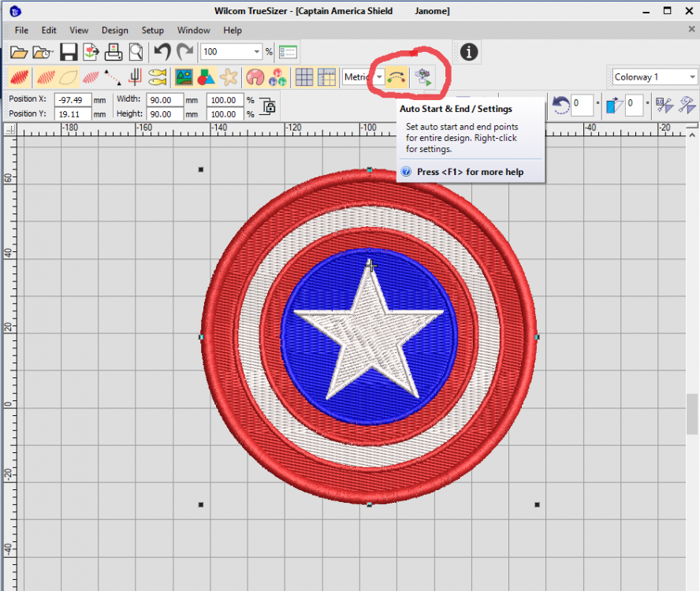Click inside the Width input field

point(163,101)
